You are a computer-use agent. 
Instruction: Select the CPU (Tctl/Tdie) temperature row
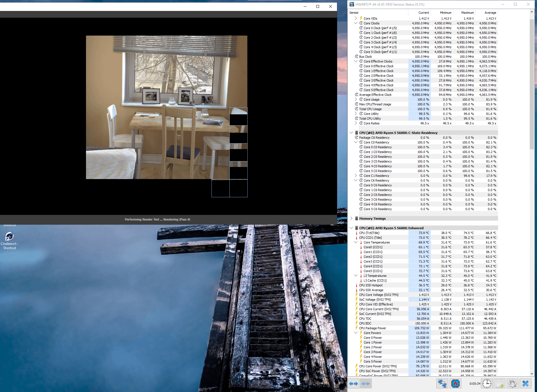[369, 233]
